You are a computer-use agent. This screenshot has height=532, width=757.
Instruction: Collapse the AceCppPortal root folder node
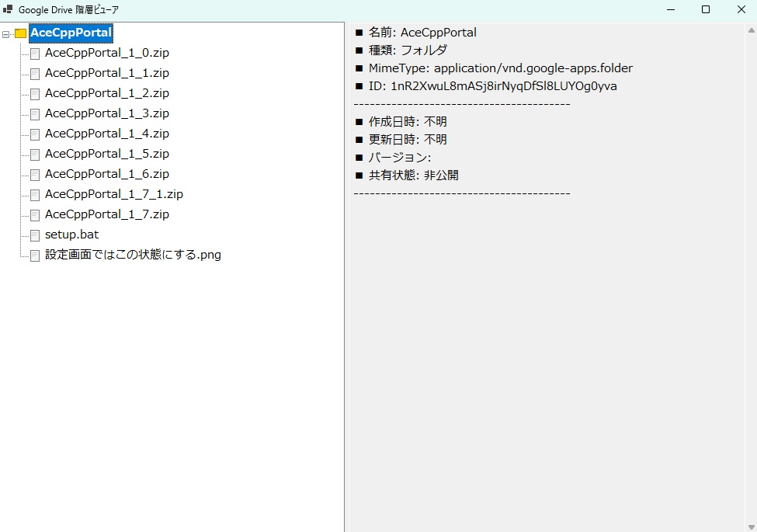pos(5,34)
